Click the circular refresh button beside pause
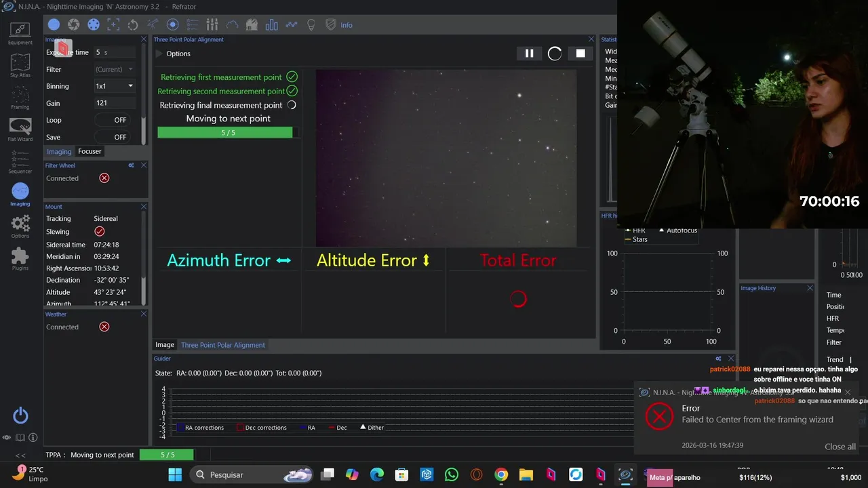 pos(555,54)
